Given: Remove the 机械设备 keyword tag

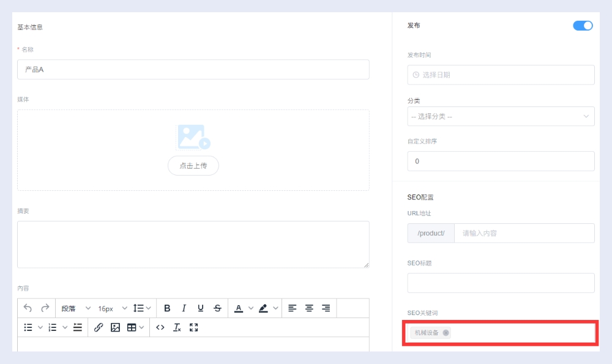Looking at the screenshot, I should pyautogui.click(x=446, y=333).
